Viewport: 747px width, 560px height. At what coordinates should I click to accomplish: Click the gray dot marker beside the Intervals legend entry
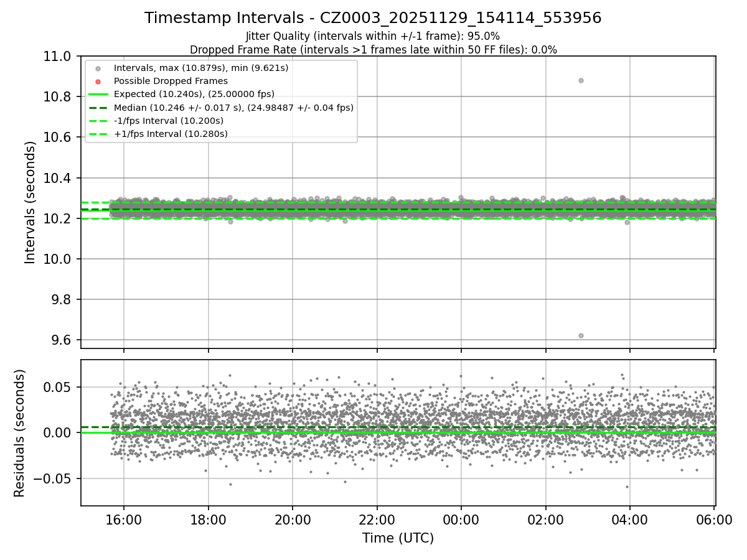coord(98,68)
